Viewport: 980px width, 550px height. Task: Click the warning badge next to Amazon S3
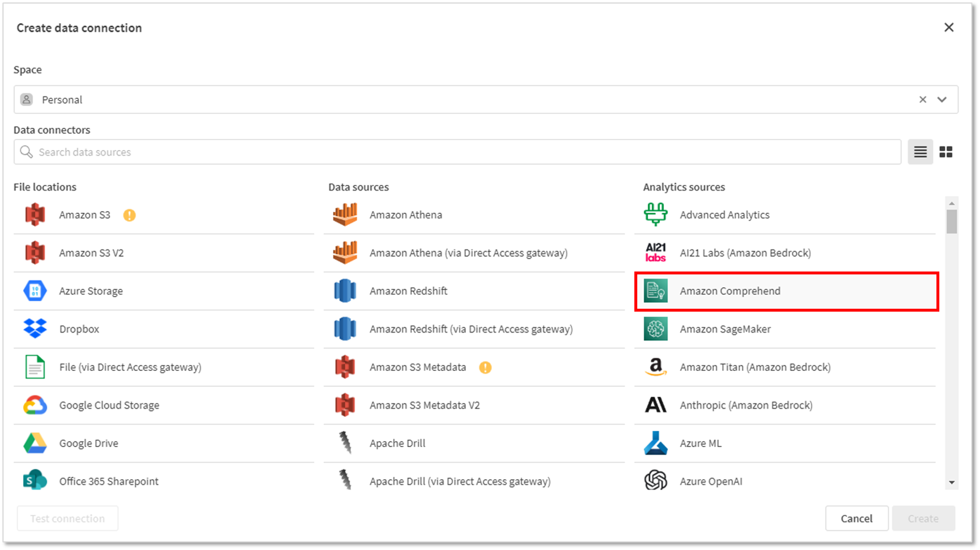(x=130, y=215)
